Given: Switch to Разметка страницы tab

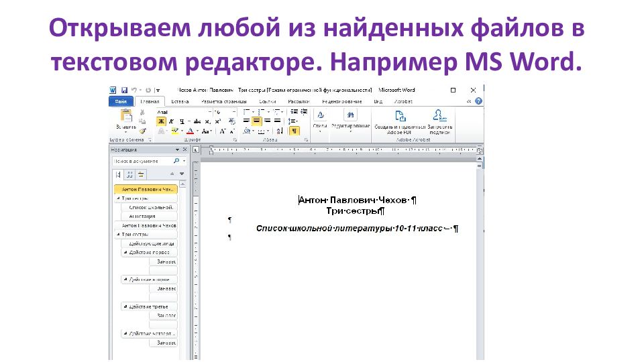Looking at the screenshot, I should 224,101.
